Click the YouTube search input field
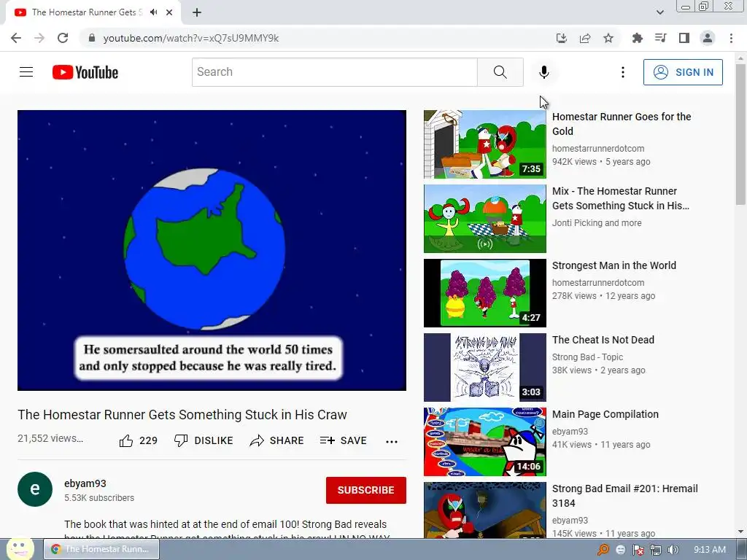The width and height of the screenshot is (747, 560). [334, 72]
